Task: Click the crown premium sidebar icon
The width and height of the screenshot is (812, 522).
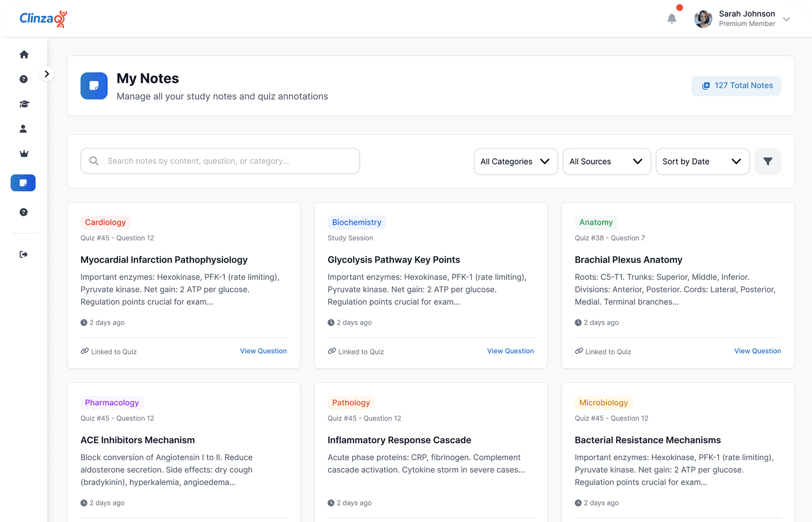Action: (x=24, y=154)
